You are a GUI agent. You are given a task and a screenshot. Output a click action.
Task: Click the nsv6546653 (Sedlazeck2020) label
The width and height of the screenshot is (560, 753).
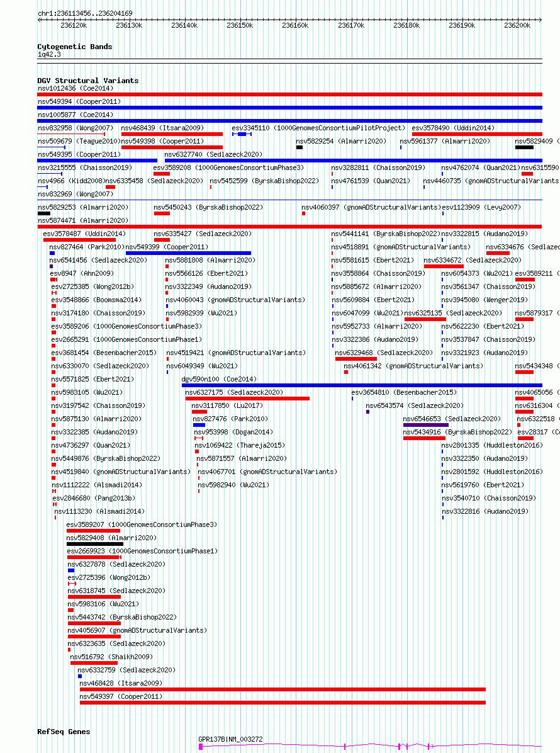(452, 419)
